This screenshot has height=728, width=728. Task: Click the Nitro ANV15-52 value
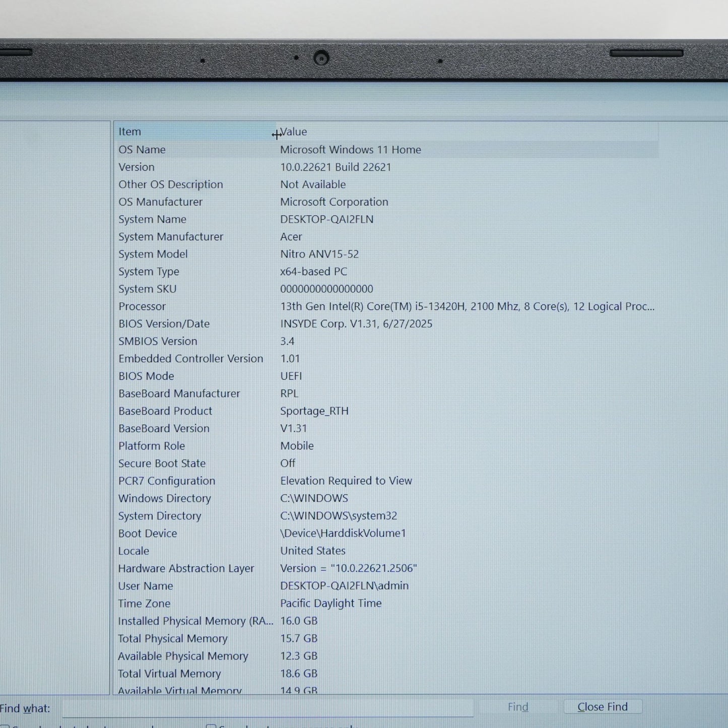pos(319,254)
